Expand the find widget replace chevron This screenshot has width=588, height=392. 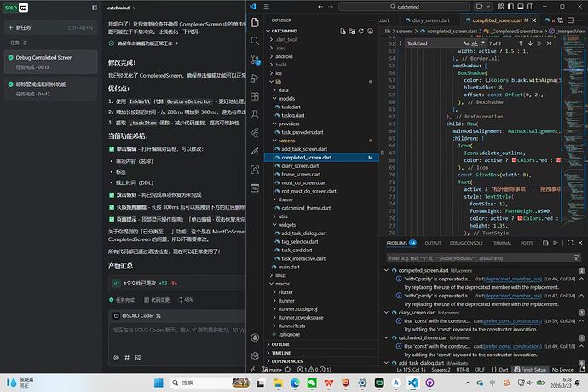401,43
